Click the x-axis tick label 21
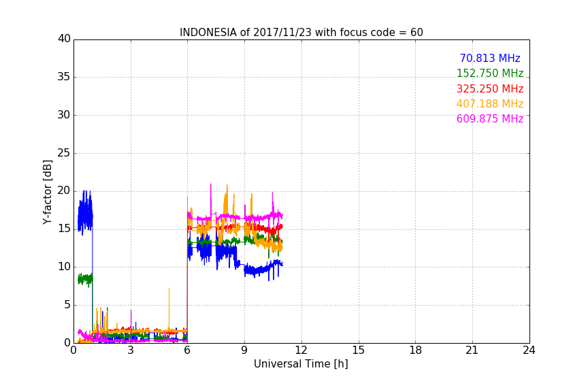Viewport: 588px width, 392px height. [472, 350]
